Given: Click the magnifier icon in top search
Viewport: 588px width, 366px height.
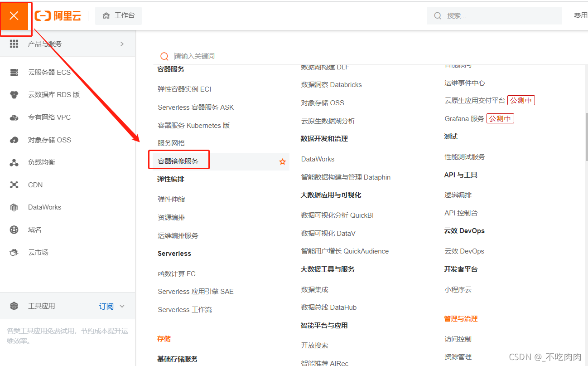Looking at the screenshot, I should pos(438,16).
